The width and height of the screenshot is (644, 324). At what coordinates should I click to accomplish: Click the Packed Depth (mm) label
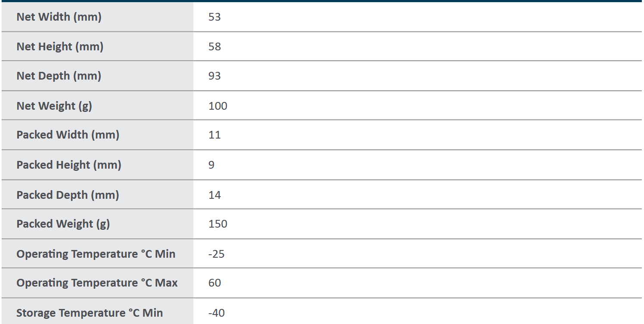click(68, 195)
